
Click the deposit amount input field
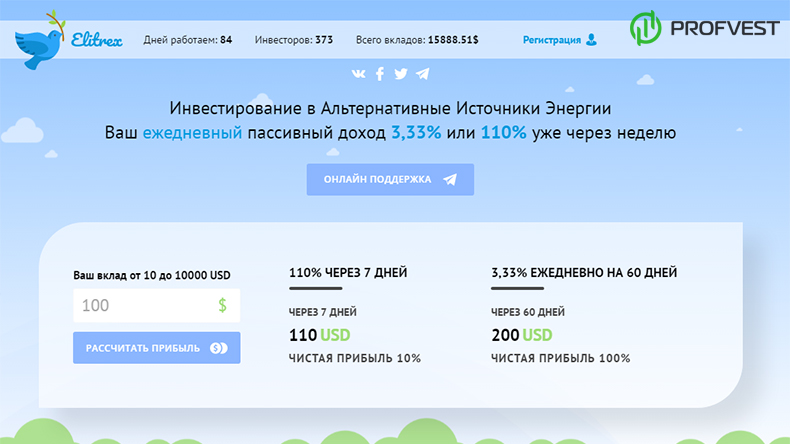(x=157, y=305)
